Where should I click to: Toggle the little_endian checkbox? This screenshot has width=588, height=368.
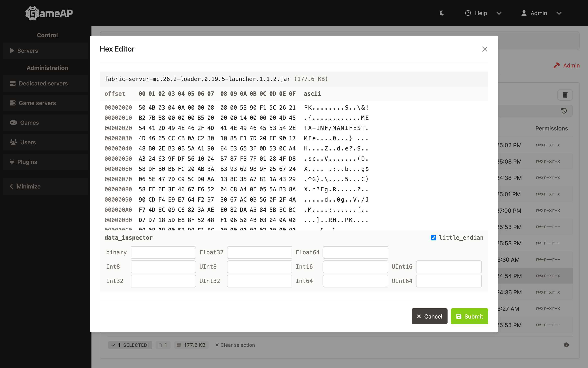[433, 238]
